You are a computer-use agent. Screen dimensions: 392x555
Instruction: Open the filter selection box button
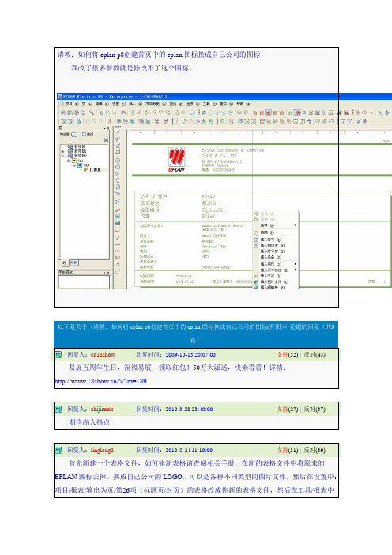pos(74,134)
